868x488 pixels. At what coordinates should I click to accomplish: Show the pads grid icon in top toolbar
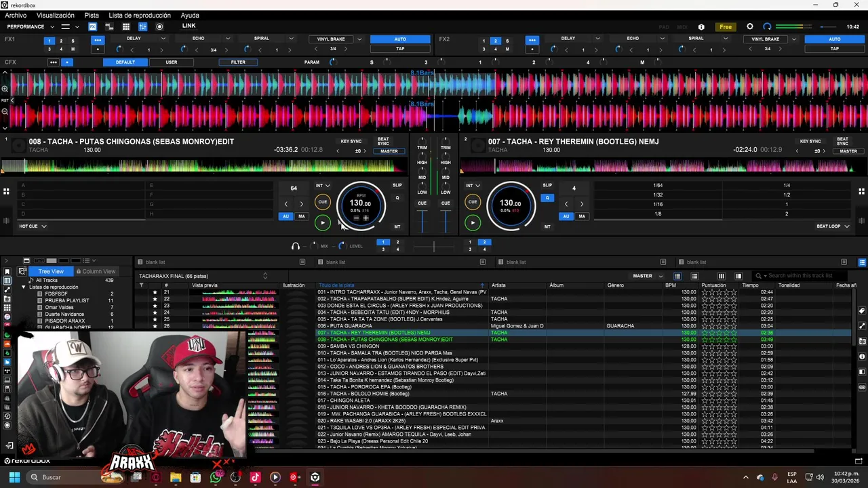tap(125, 26)
